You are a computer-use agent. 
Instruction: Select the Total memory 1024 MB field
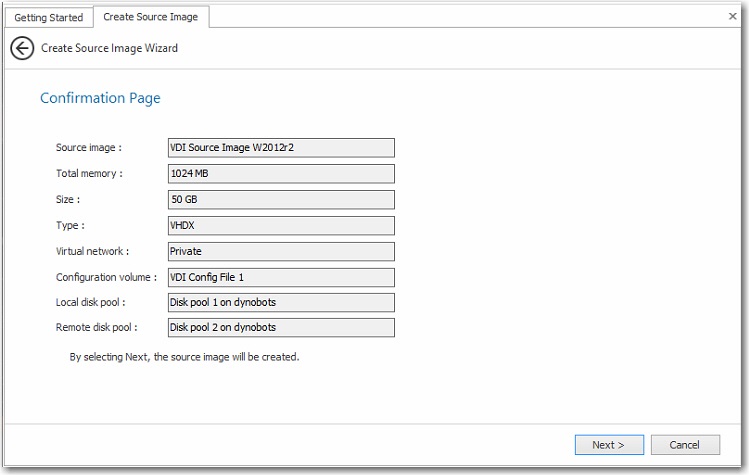click(x=280, y=174)
